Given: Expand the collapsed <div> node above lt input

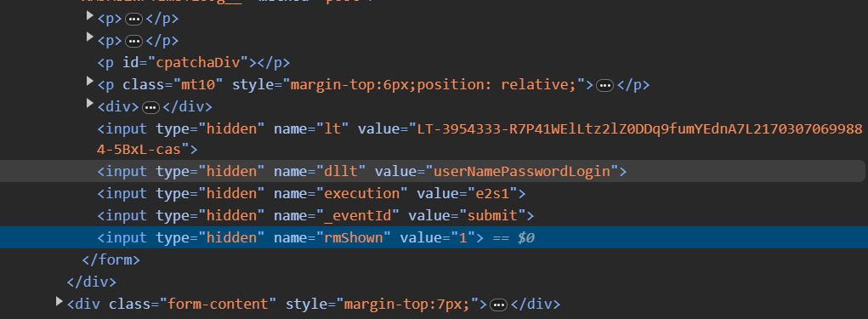Looking at the screenshot, I should click(90, 103).
